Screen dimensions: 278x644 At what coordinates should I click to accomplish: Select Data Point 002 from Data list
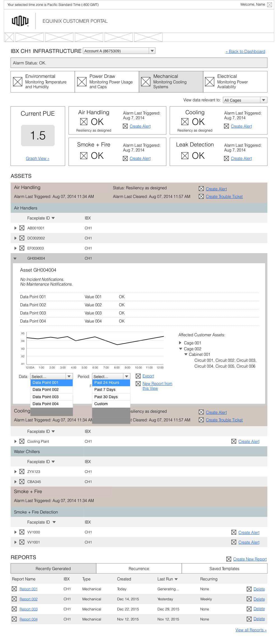point(52,389)
